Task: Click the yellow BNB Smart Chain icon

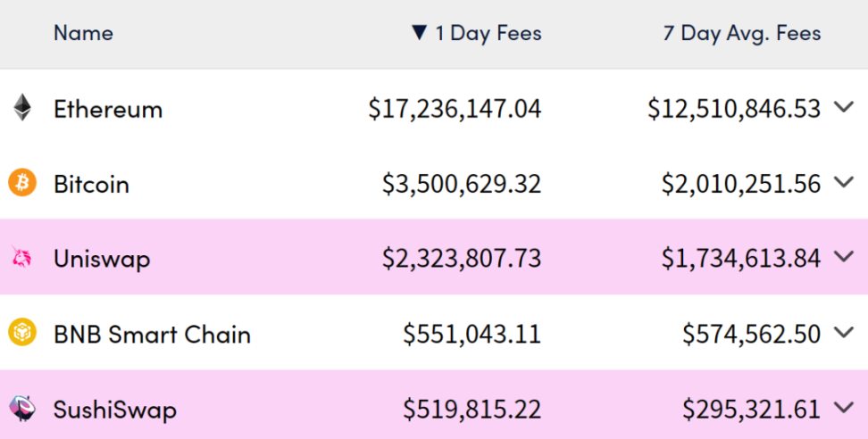Action: pyautogui.click(x=22, y=333)
